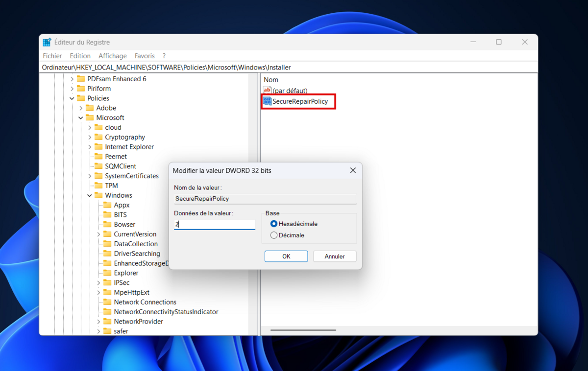The height and width of the screenshot is (371, 588).
Task: Click the Données de la valeur field
Action: (215, 224)
